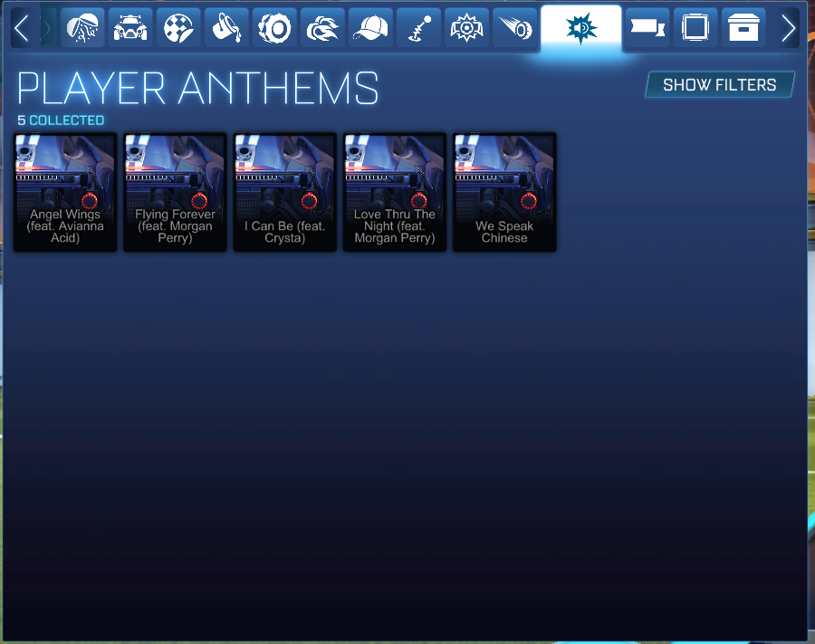Image resolution: width=815 pixels, height=644 pixels.
Task: Open the paint finish bucket icon
Action: [x=226, y=28]
